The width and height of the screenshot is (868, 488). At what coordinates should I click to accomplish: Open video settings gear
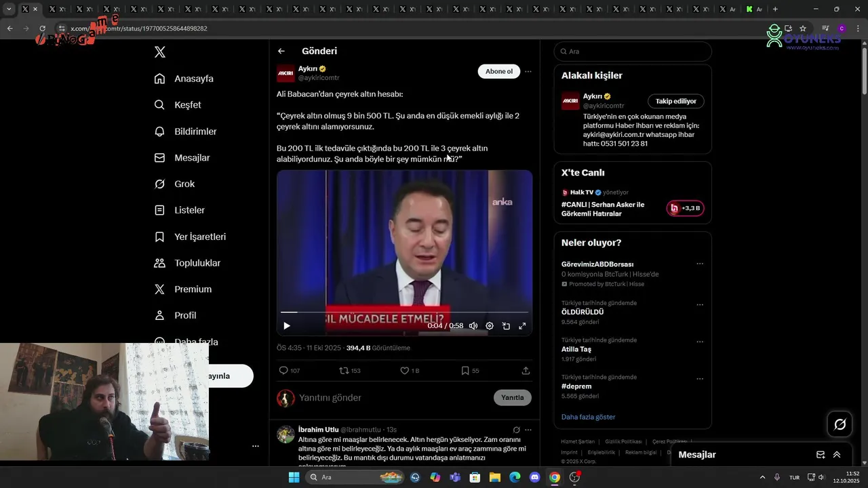490,326
